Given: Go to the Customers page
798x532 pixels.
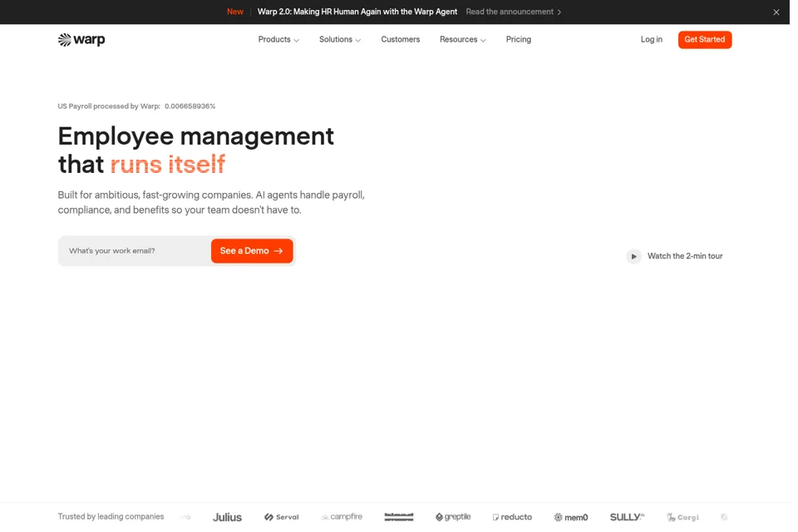Looking at the screenshot, I should tap(401, 40).
